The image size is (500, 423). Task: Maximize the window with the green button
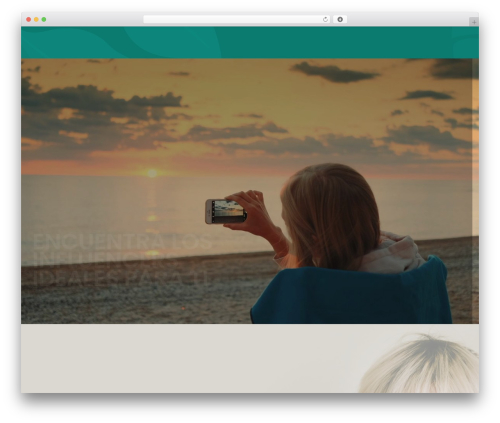point(44,19)
